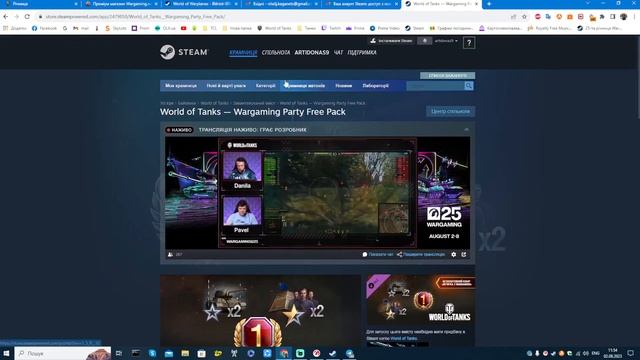
Task: Open the Windows notification center
Action: tap(631, 353)
